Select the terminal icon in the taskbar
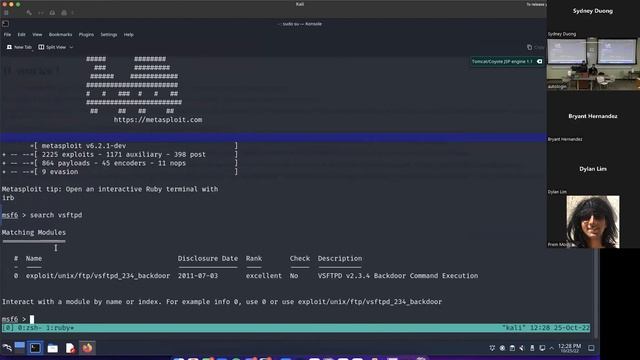The image size is (640, 360). click(35, 348)
